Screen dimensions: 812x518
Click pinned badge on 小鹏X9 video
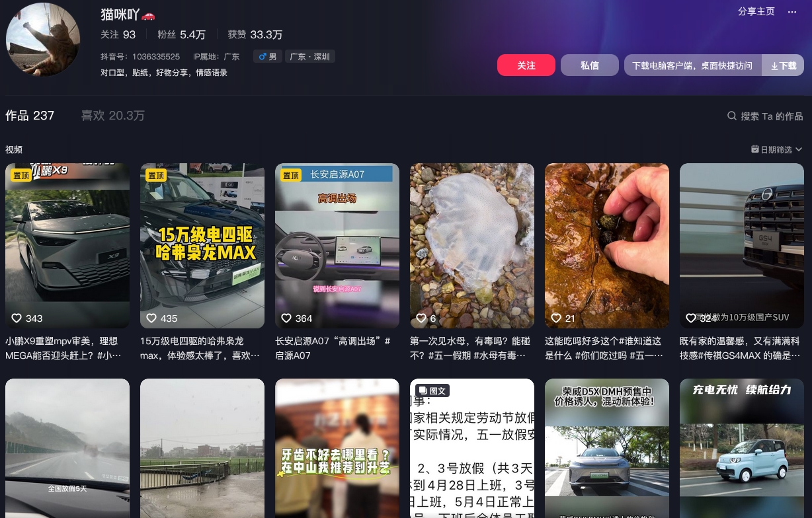click(x=21, y=175)
